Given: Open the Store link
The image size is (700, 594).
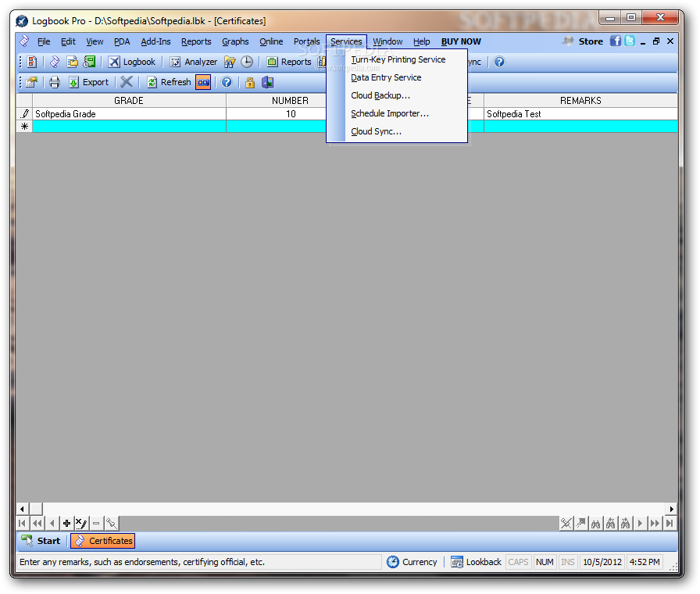Looking at the screenshot, I should [583, 41].
